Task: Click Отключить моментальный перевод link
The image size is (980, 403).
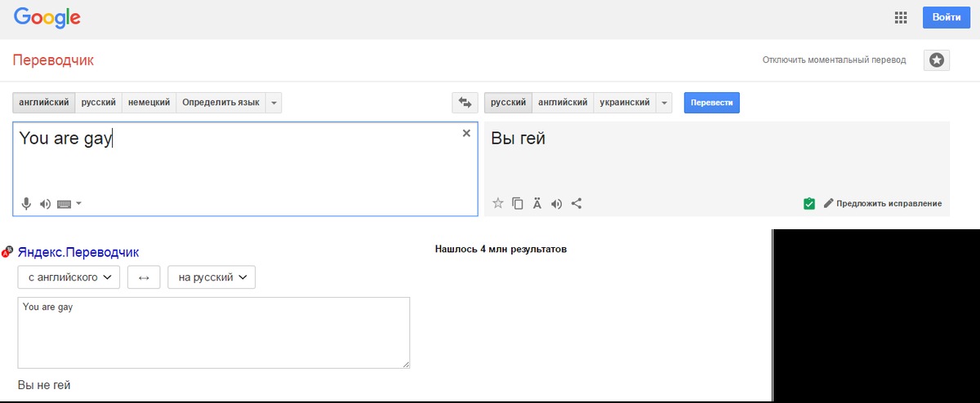Action: click(x=834, y=60)
